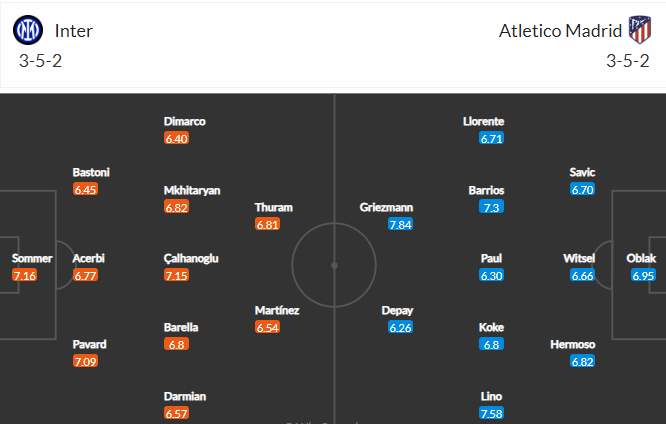Click the Inter club crest icon
Viewport: 666px width, 424px height.
[x=28, y=30]
